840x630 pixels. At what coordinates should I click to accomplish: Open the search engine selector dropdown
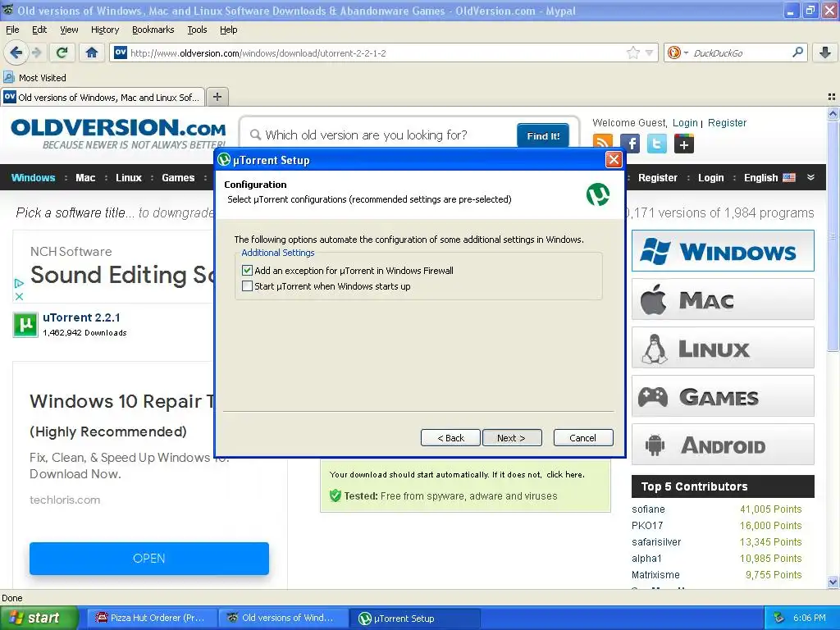pos(678,52)
